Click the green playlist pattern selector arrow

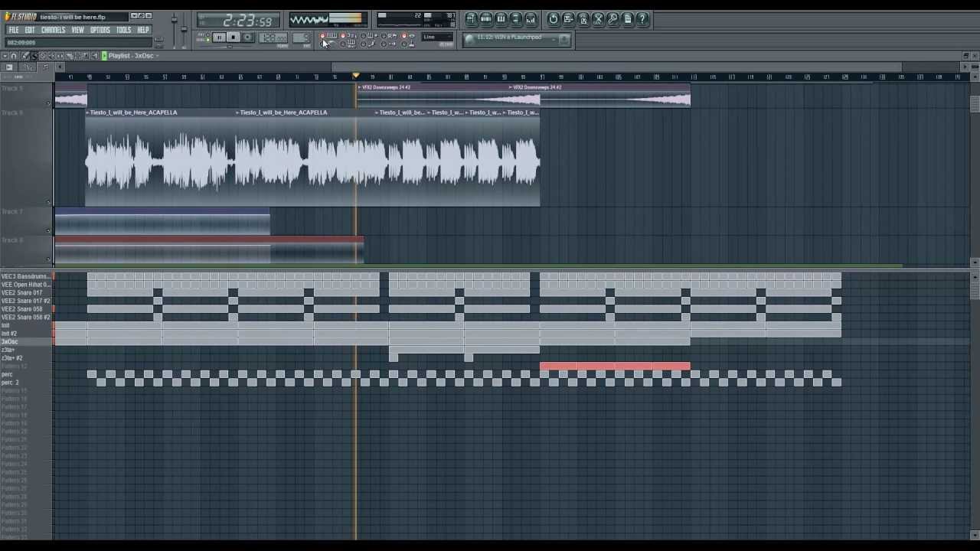click(104, 56)
